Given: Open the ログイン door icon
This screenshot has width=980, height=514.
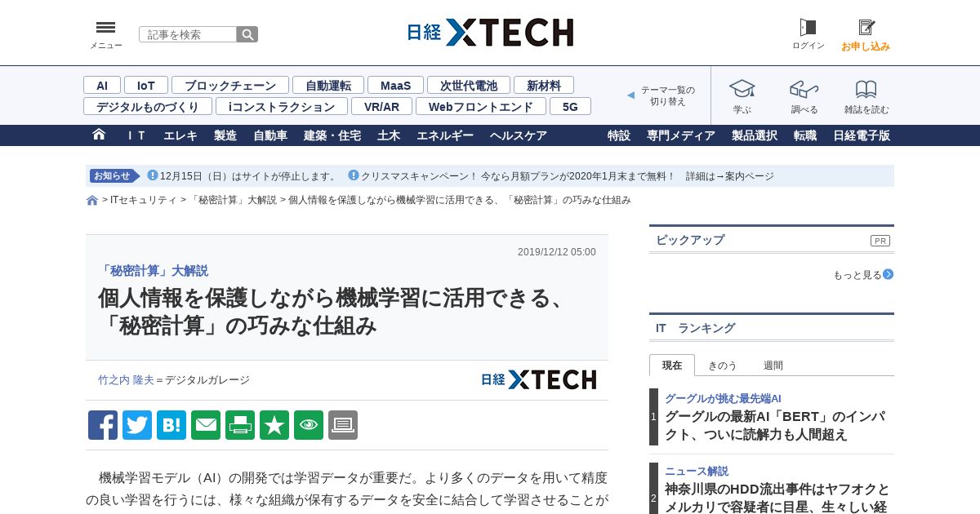Looking at the screenshot, I should [808, 28].
